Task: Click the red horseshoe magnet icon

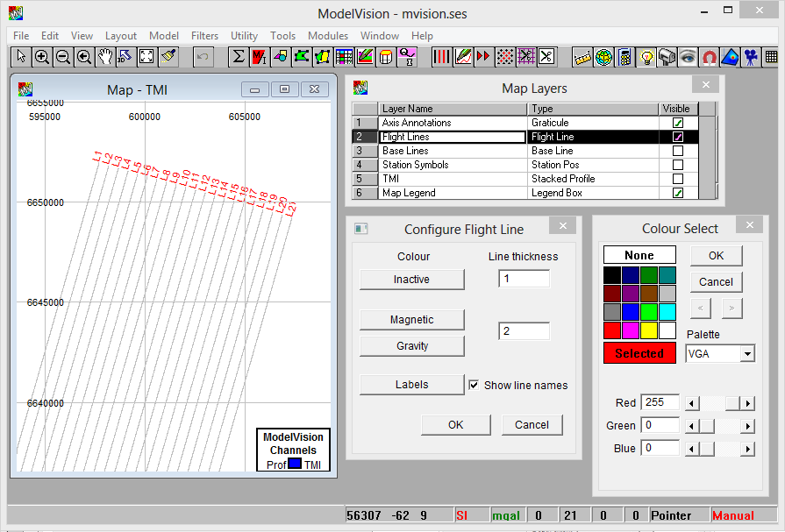Action: pos(709,57)
